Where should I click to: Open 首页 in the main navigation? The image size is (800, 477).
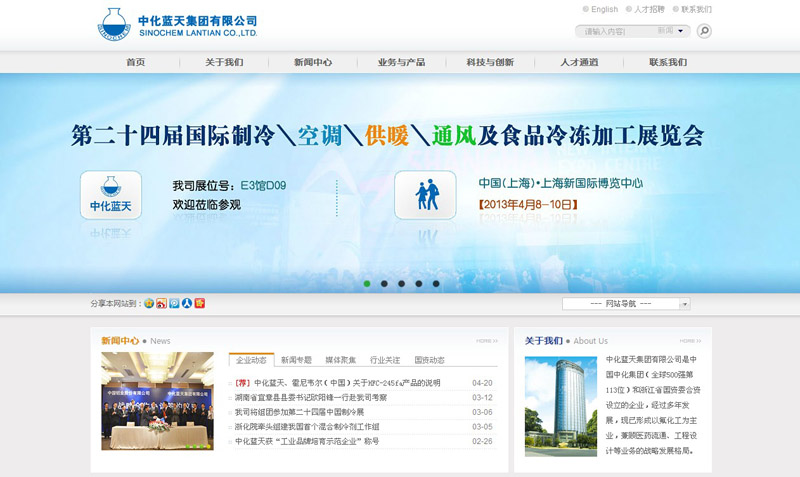[x=136, y=62]
